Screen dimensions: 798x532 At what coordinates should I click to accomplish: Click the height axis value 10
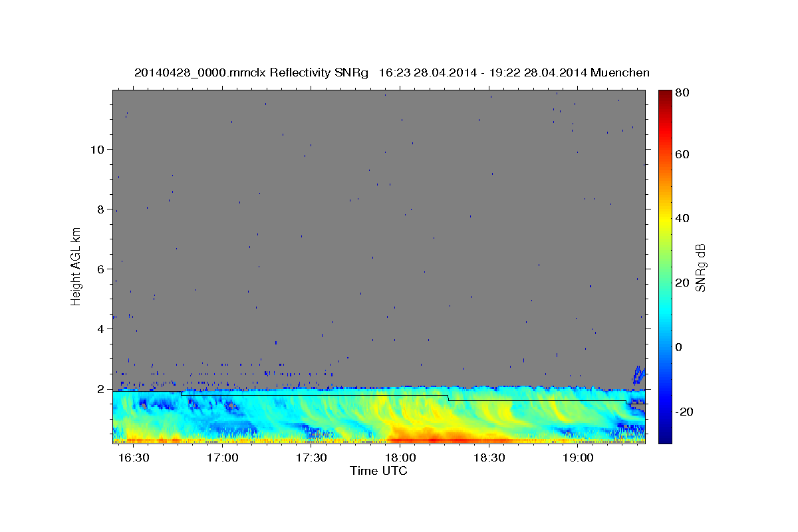[x=97, y=149]
